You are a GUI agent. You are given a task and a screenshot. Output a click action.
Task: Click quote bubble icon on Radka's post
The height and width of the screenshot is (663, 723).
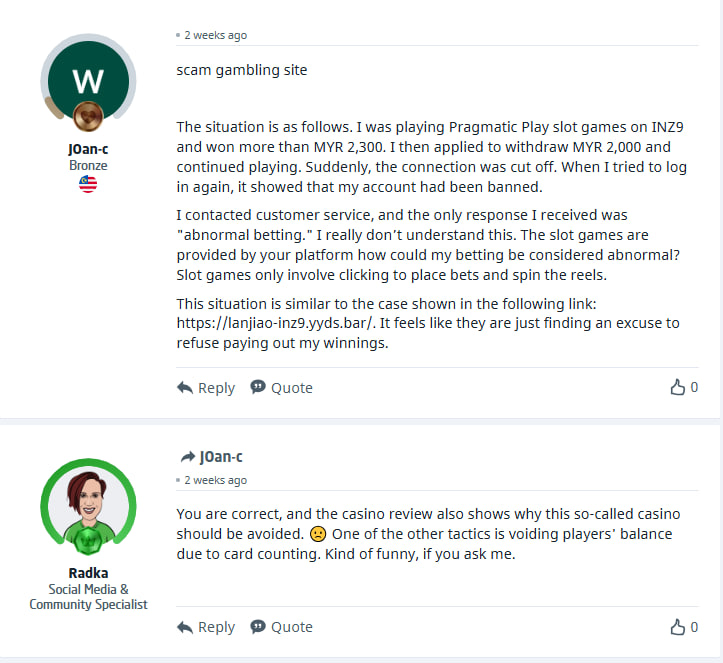click(x=258, y=627)
